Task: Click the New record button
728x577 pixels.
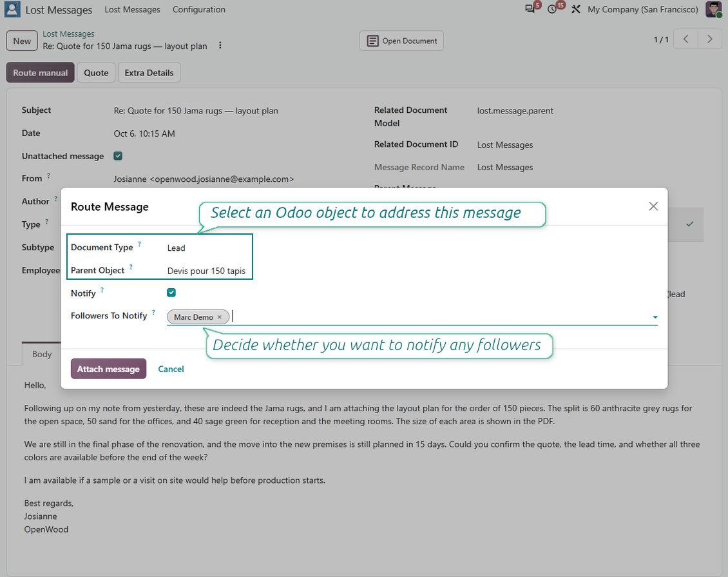Action: pyautogui.click(x=22, y=41)
